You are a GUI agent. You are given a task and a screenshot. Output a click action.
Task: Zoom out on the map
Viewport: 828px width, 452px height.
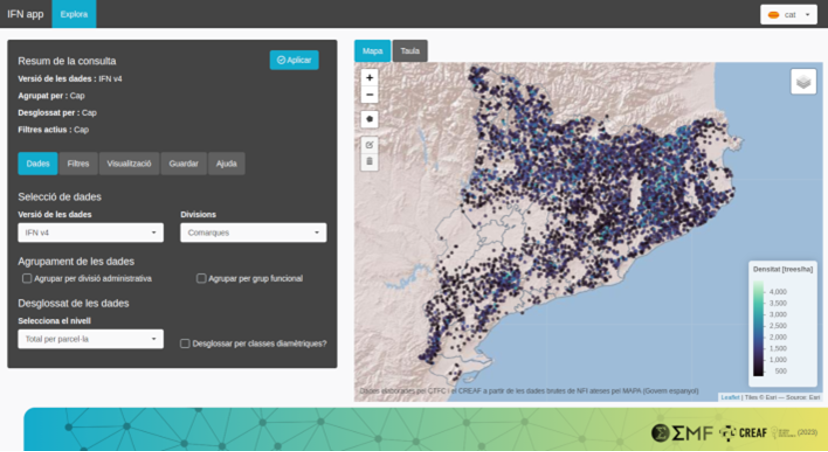coord(370,95)
